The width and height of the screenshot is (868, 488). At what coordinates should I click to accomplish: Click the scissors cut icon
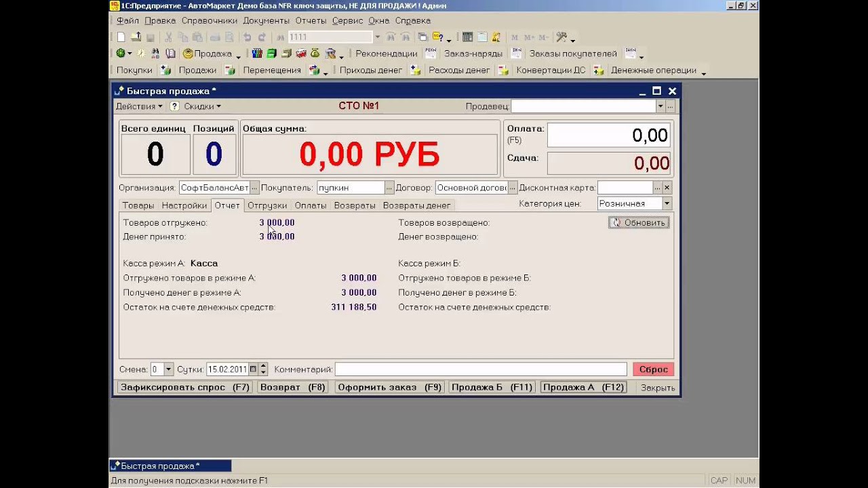168,37
